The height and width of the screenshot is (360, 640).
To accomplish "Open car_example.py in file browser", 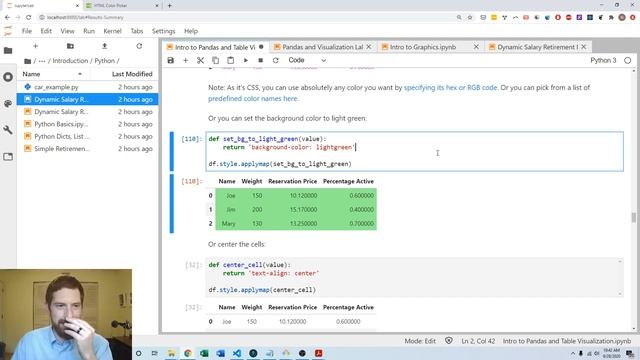I will coord(87,87).
